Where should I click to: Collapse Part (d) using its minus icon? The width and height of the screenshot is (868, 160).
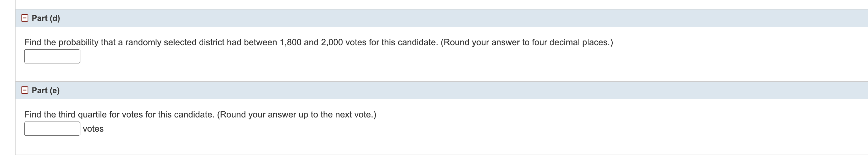pyautogui.click(x=25, y=18)
